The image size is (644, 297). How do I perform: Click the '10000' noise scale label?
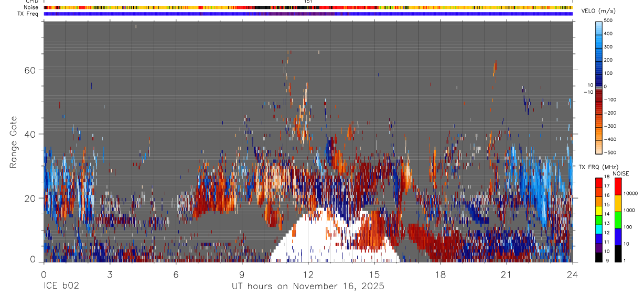click(631, 194)
